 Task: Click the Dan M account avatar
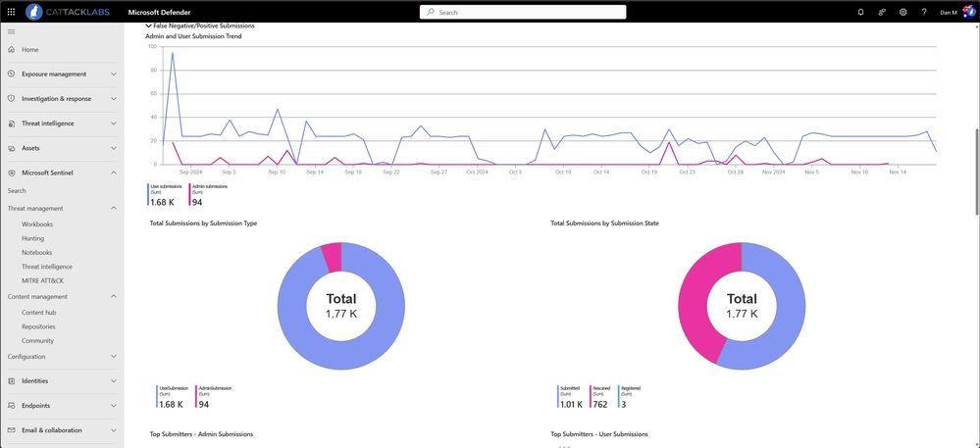(x=968, y=12)
